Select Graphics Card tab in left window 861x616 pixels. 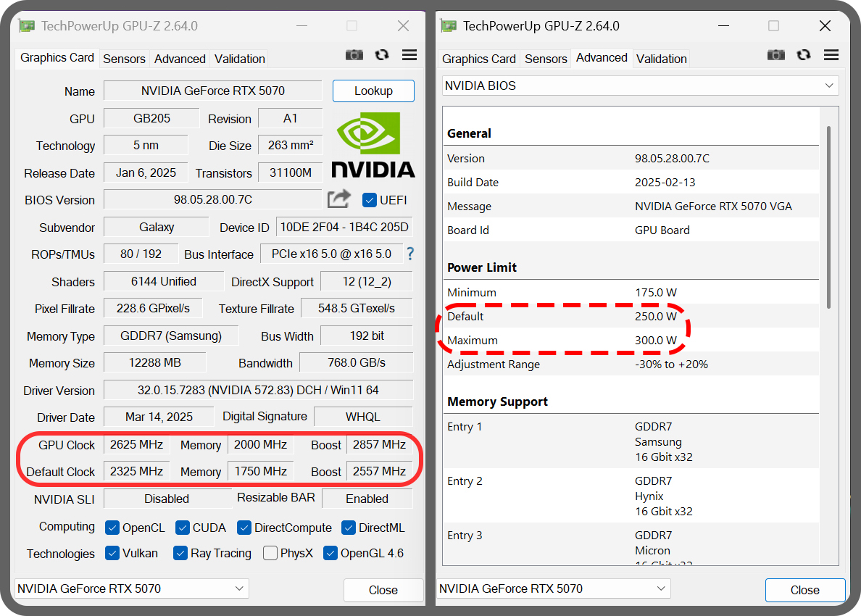[57, 58]
